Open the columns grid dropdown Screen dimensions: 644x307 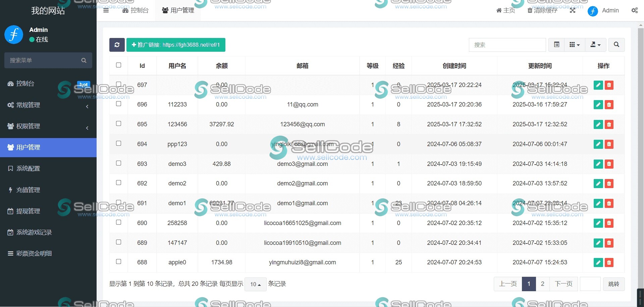pyautogui.click(x=574, y=45)
